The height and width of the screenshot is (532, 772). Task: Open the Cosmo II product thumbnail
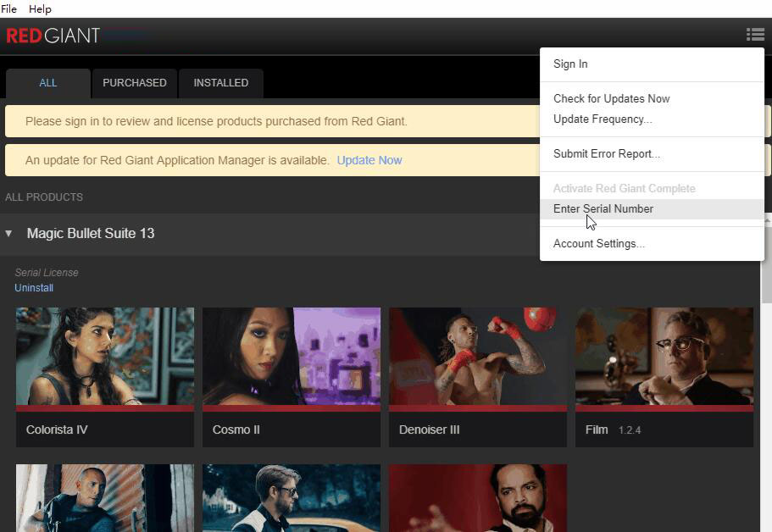(x=292, y=357)
